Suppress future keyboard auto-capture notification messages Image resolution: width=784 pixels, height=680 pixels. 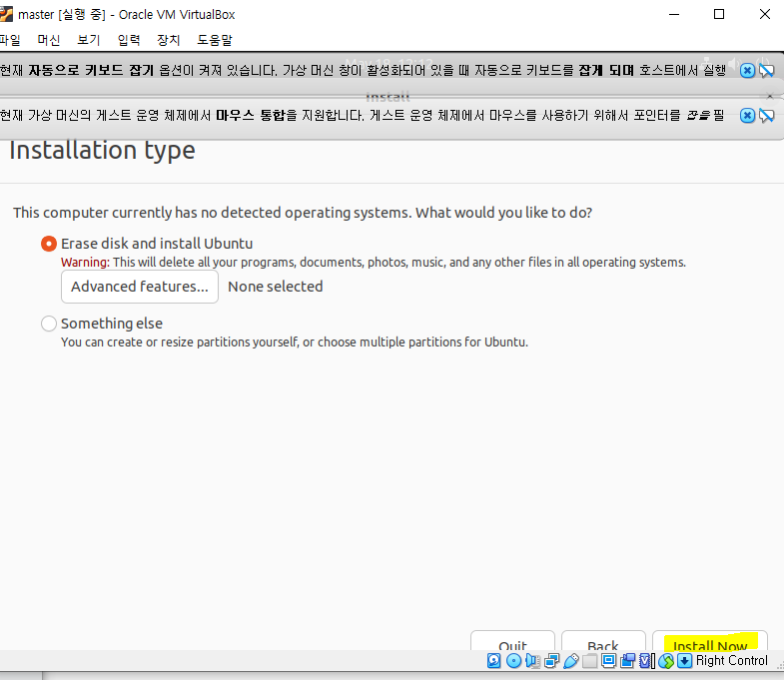coord(766,71)
